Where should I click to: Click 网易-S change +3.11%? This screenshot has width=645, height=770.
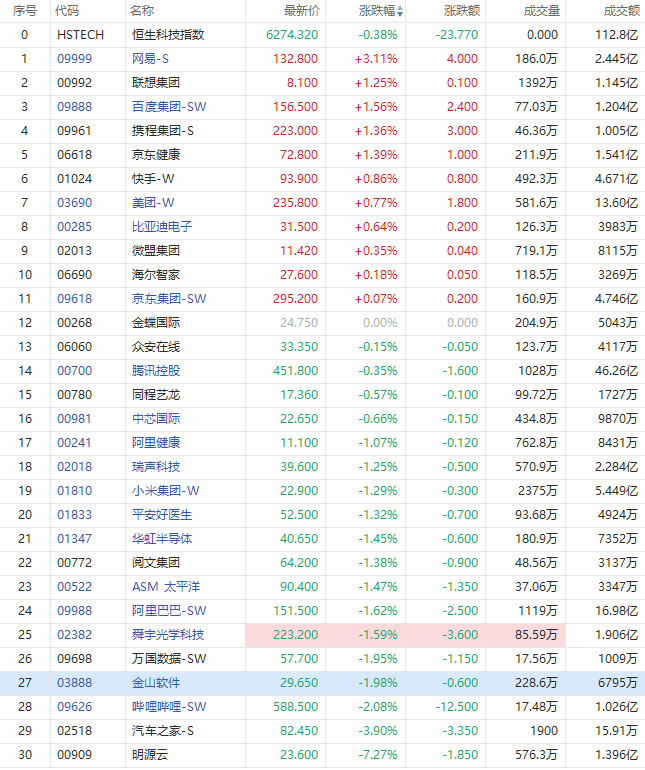(376, 59)
